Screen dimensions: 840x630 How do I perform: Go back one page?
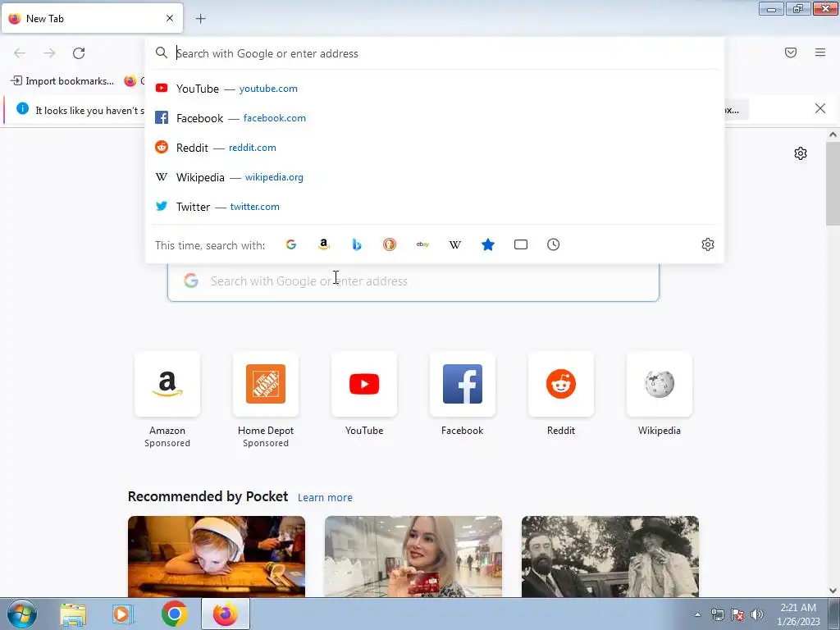click(x=20, y=53)
